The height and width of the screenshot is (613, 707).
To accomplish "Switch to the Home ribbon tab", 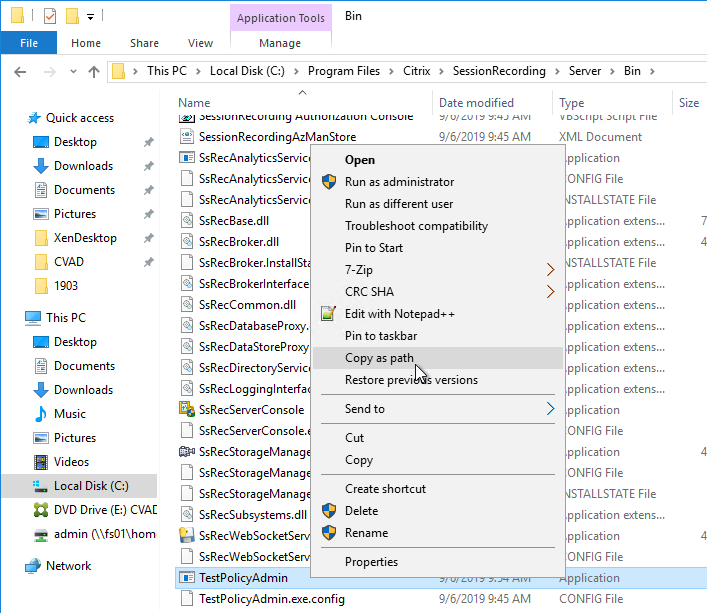I will [86, 43].
